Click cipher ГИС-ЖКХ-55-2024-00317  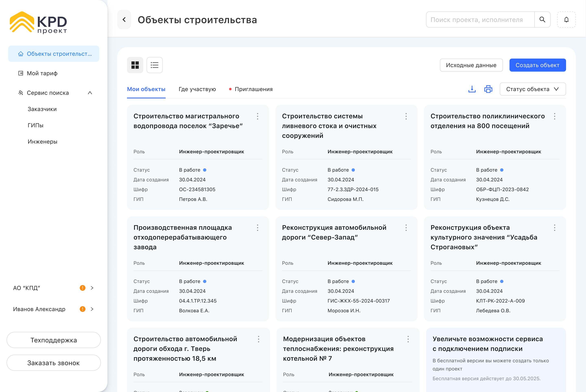(x=359, y=301)
